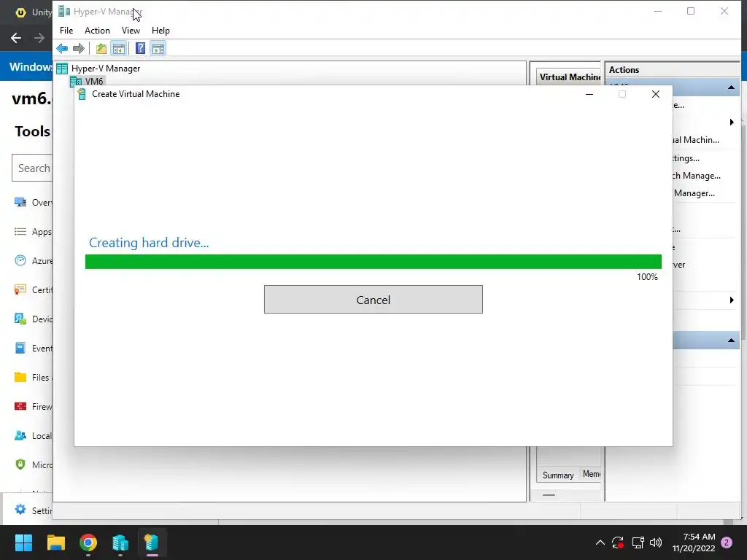Click the partly hidden 'tings...' action in the Actions pane
This screenshot has height=560, width=747.
[686, 158]
